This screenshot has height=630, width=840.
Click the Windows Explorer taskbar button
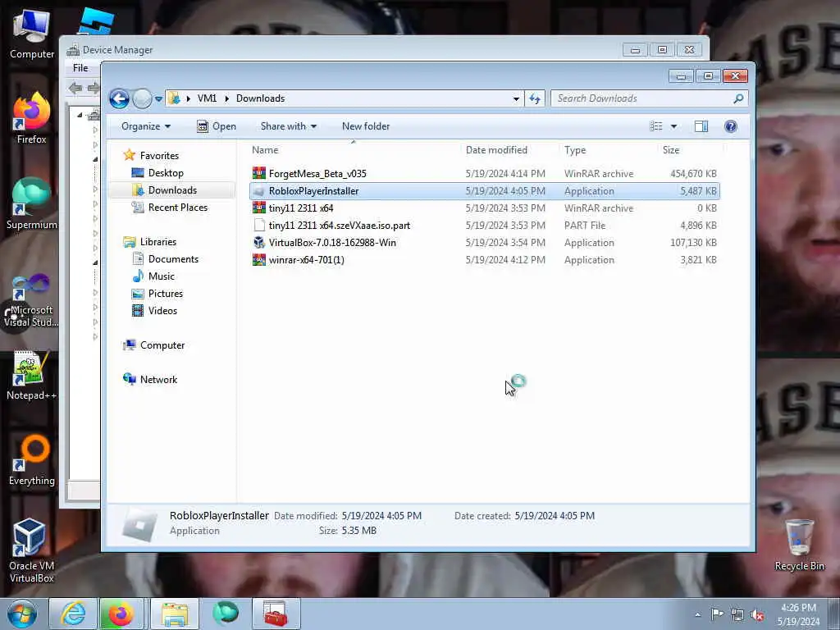pos(175,614)
